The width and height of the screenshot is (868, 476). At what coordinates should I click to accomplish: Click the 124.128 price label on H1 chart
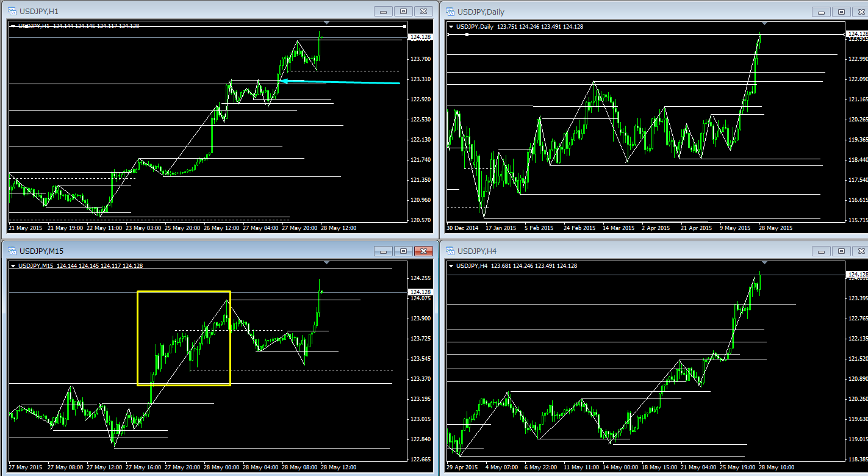pos(421,37)
